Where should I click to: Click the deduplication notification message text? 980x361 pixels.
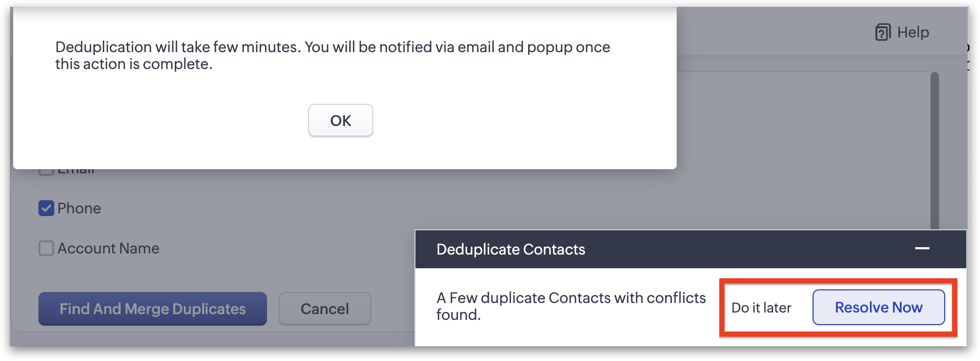click(x=332, y=55)
